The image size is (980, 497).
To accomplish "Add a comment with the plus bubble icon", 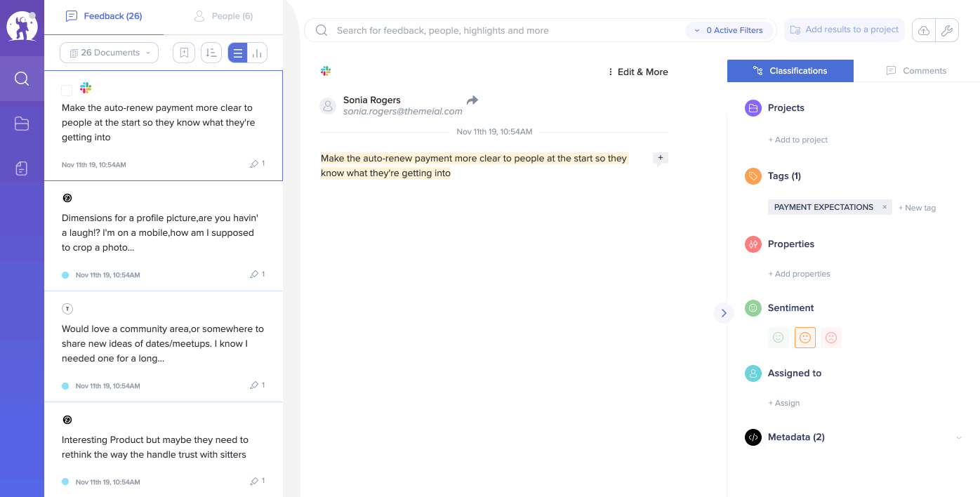I will (x=660, y=159).
